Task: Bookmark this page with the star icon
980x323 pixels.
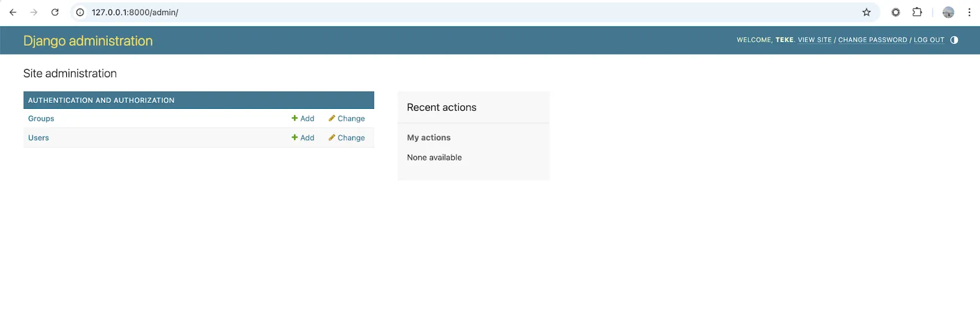Action: click(866, 12)
